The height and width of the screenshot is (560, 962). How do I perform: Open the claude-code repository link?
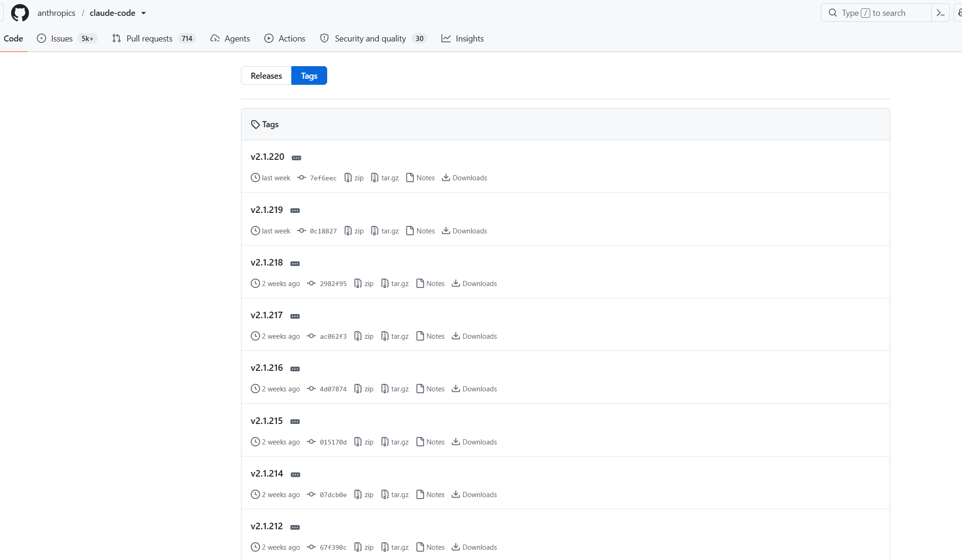click(112, 13)
